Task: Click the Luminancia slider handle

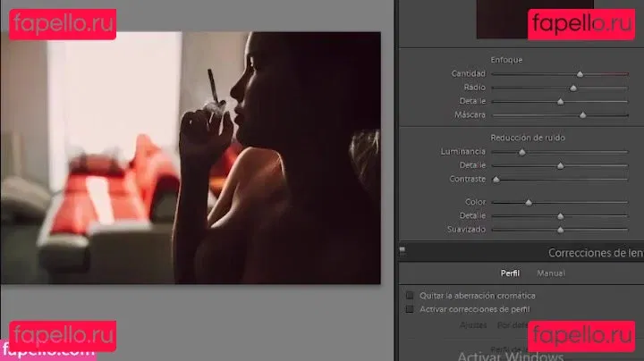Action: pyautogui.click(x=521, y=152)
